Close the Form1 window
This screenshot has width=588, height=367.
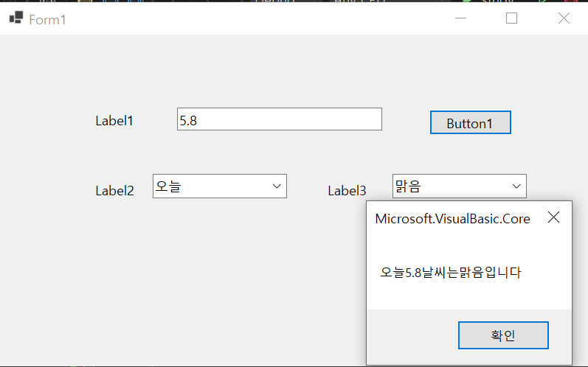click(564, 18)
